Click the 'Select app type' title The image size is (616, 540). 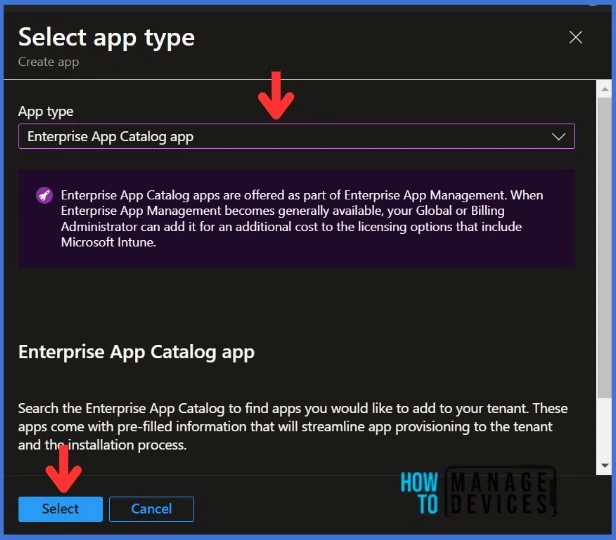tap(106, 38)
